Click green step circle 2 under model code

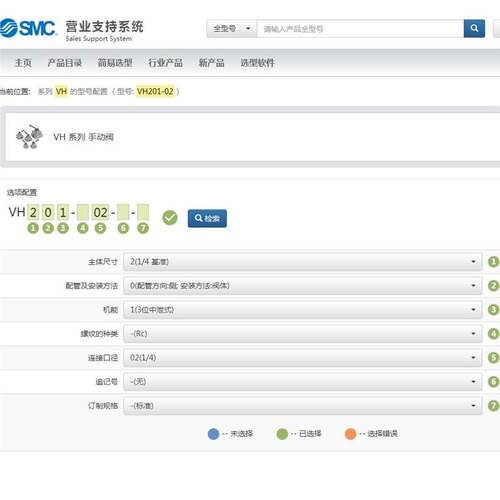click(x=48, y=228)
